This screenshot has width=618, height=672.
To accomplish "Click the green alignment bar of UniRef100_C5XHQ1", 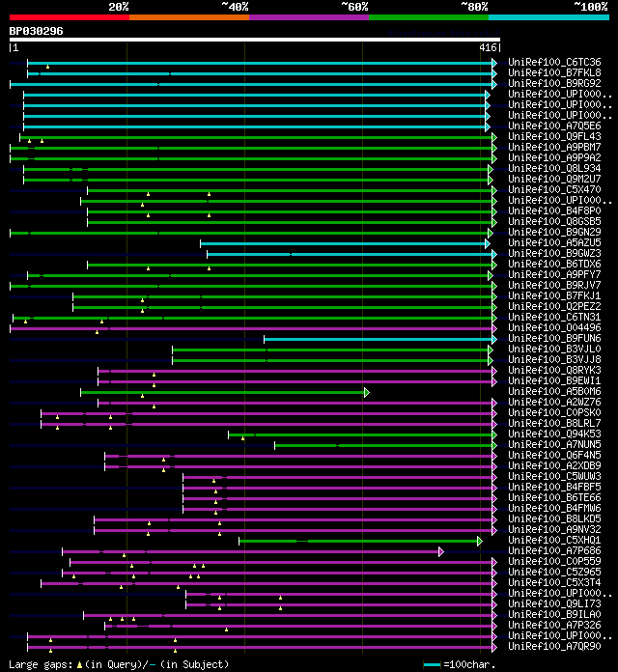I will [358, 542].
